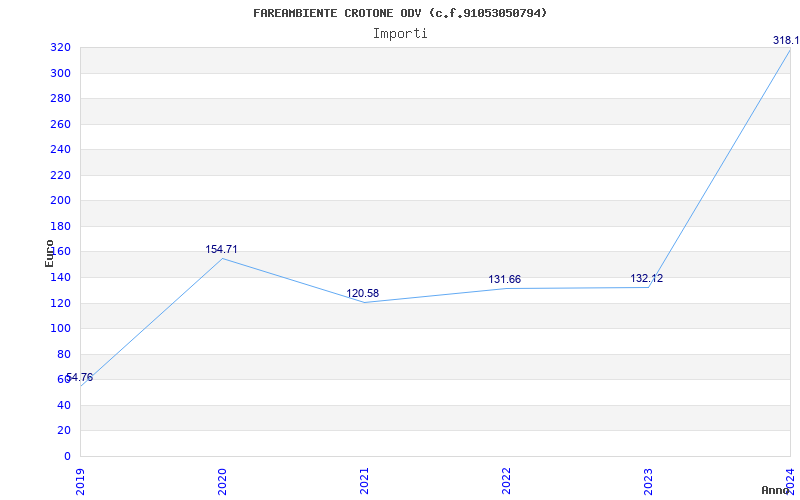This screenshot has width=800, height=500.
Task: Select the 131.66 data label
Action: [x=505, y=280]
